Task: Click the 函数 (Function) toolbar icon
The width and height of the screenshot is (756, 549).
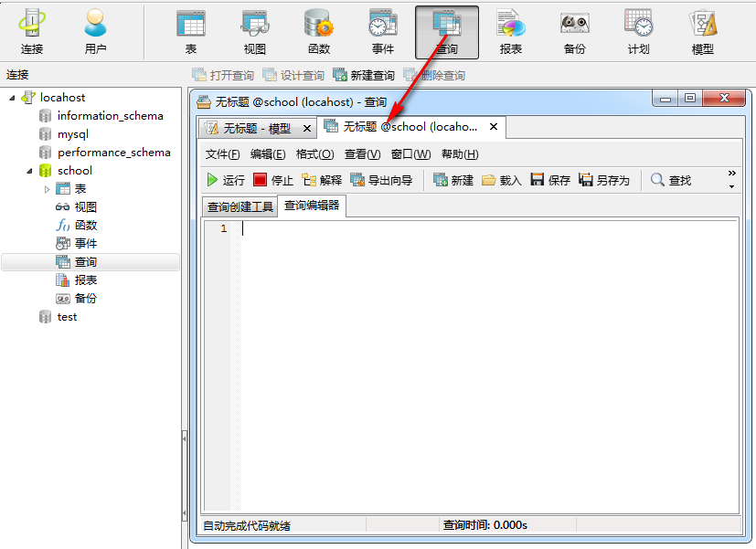Action: pyautogui.click(x=318, y=31)
